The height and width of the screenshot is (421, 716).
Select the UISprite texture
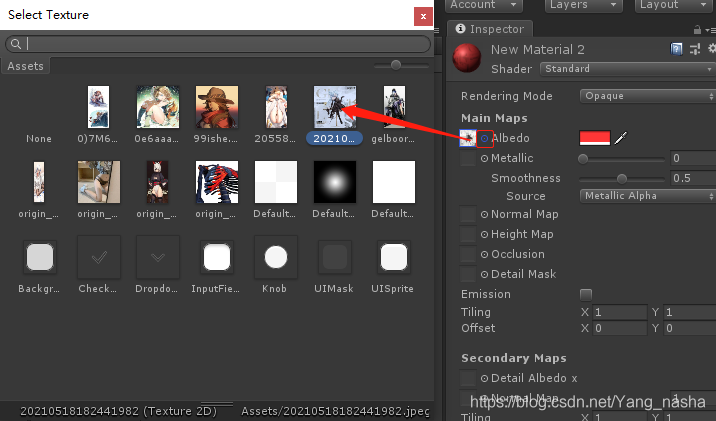[394, 257]
